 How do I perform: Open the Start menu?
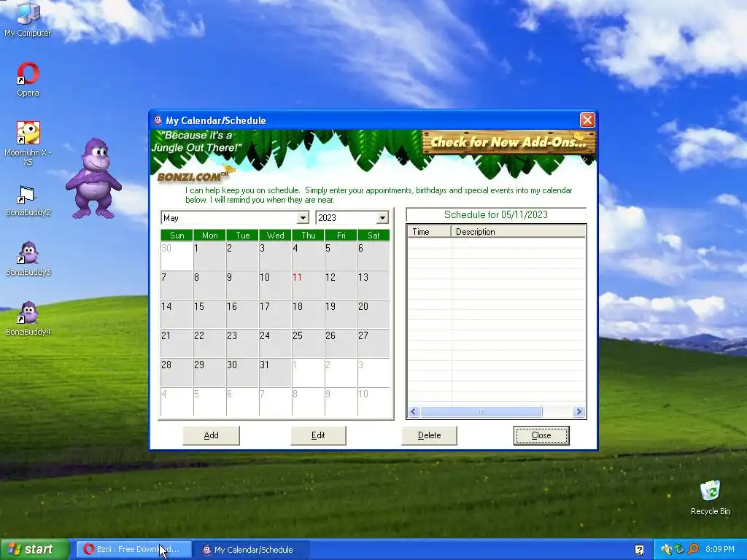tap(34, 550)
